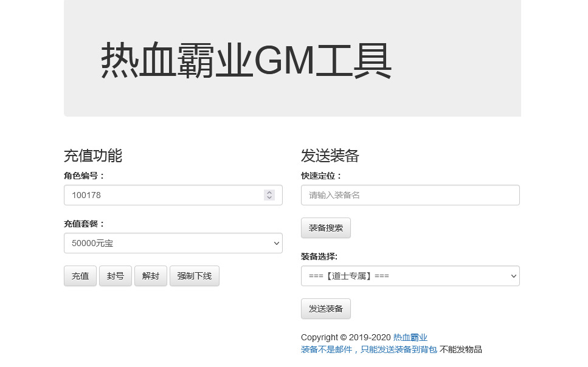Image resolution: width=588 pixels, height=367 pixels.
Task: Click the 发送装备 section heading
Action: pyautogui.click(x=330, y=156)
